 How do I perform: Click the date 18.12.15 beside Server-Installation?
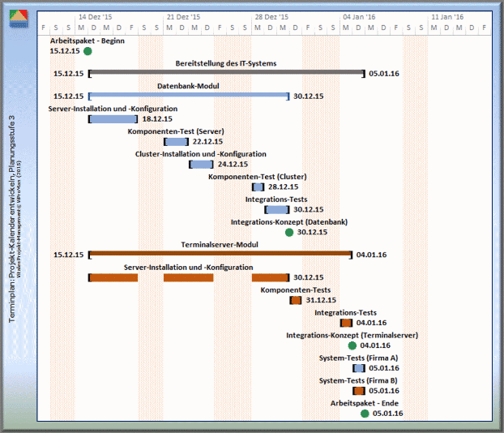[157, 119]
